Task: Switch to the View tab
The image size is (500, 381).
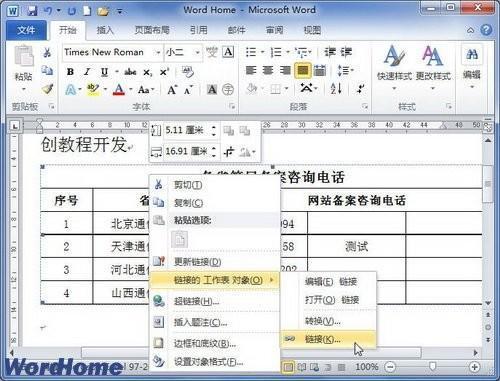Action: coord(312,30)
